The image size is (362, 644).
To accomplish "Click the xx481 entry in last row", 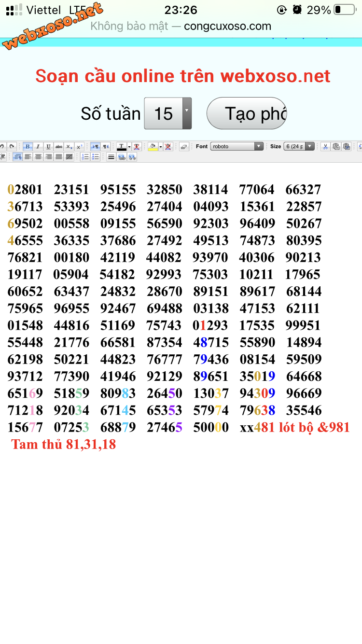I will (x=257, y=427).
